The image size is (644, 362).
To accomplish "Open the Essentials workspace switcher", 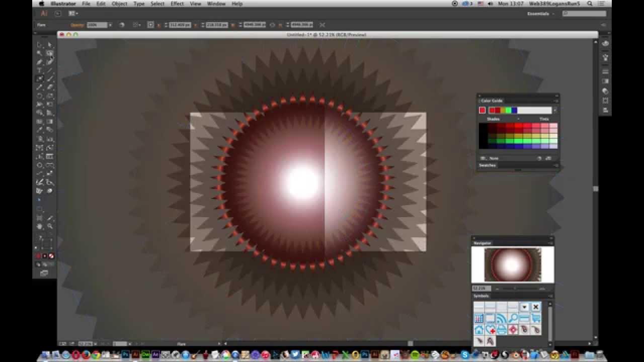I will pyautogui.click(x=540, y=14).
